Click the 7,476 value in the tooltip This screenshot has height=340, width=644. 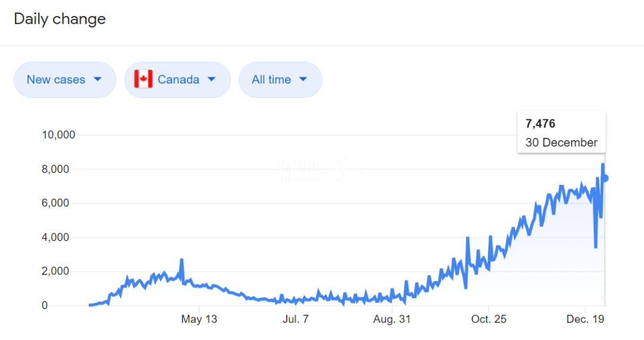click(x=540, y=124)
